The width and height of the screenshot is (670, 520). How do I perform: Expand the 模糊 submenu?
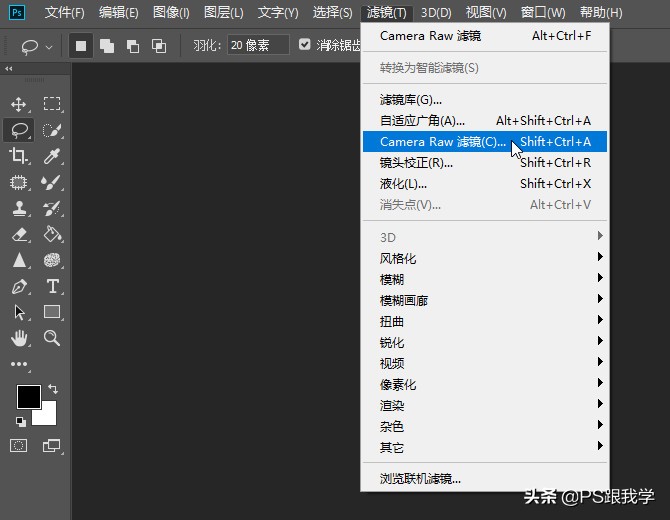tap(485, 279)
